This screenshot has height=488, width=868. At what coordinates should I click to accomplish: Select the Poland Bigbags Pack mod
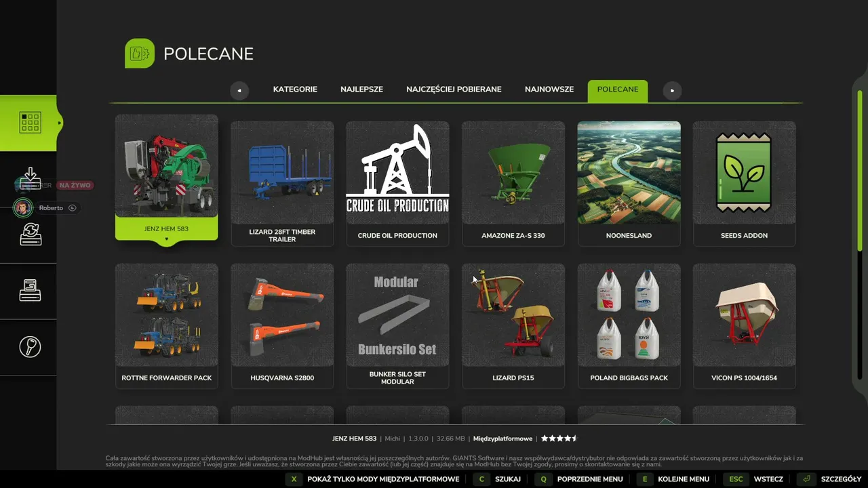point(629,326)
